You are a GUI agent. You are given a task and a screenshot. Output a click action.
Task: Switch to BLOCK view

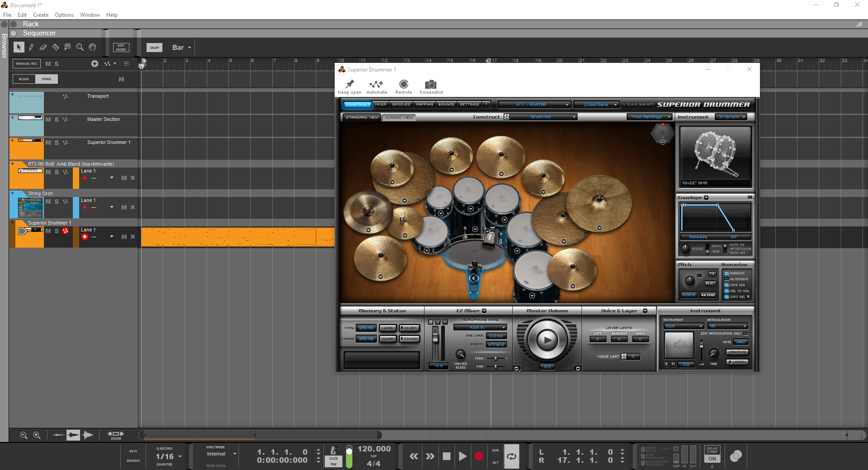[x=24, y=79]
